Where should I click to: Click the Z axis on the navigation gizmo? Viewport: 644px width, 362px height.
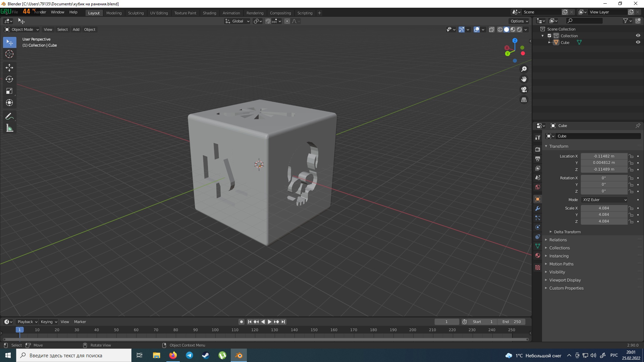click(x=515, y=41)
